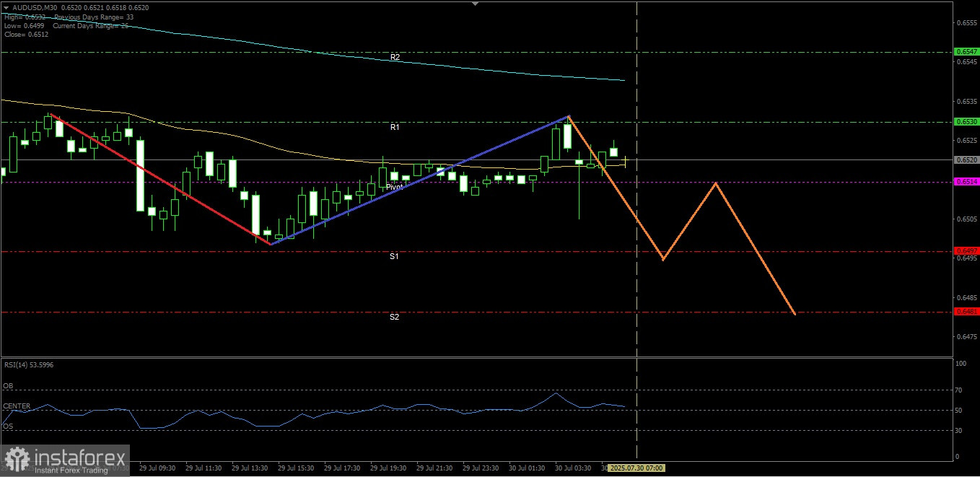Click the 30 value on RSI scale
The width and height of the screenshot is (980, 477).
[959, 431]
